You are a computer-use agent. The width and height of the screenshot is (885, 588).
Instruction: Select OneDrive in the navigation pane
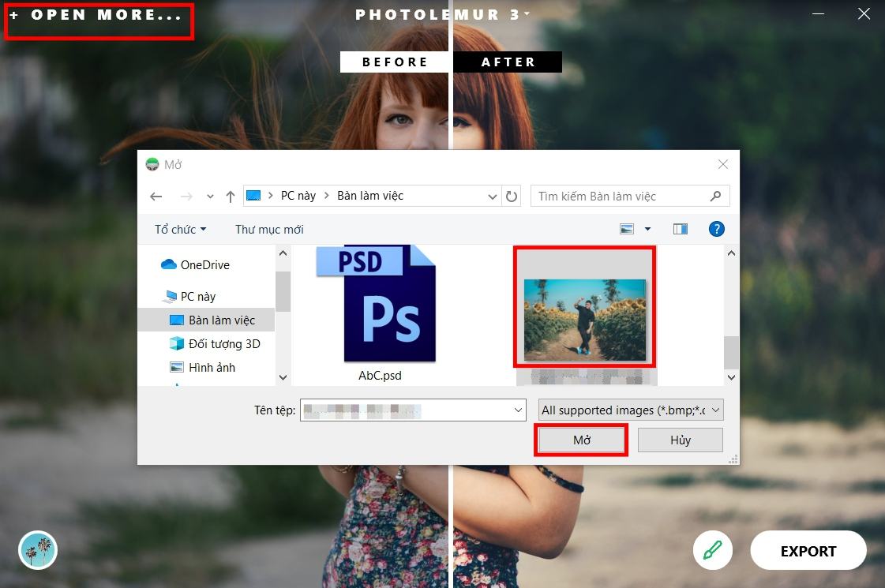[205, 264]
